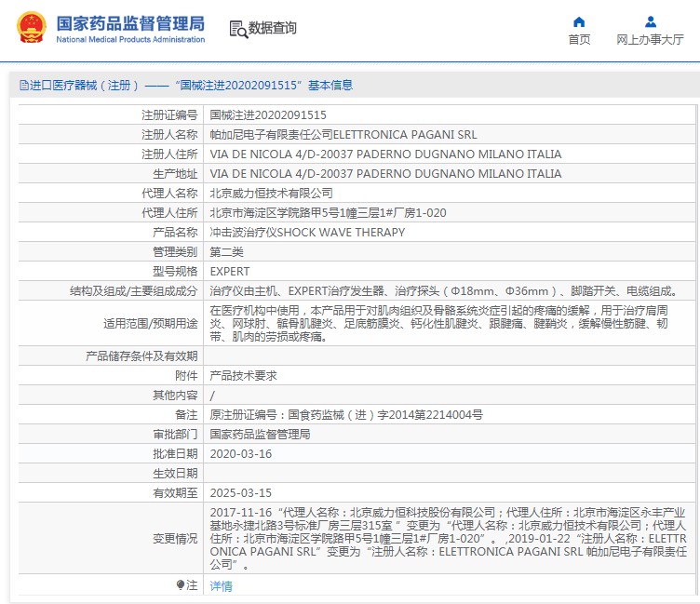Click the 型号规格 row label

point(175,272)
